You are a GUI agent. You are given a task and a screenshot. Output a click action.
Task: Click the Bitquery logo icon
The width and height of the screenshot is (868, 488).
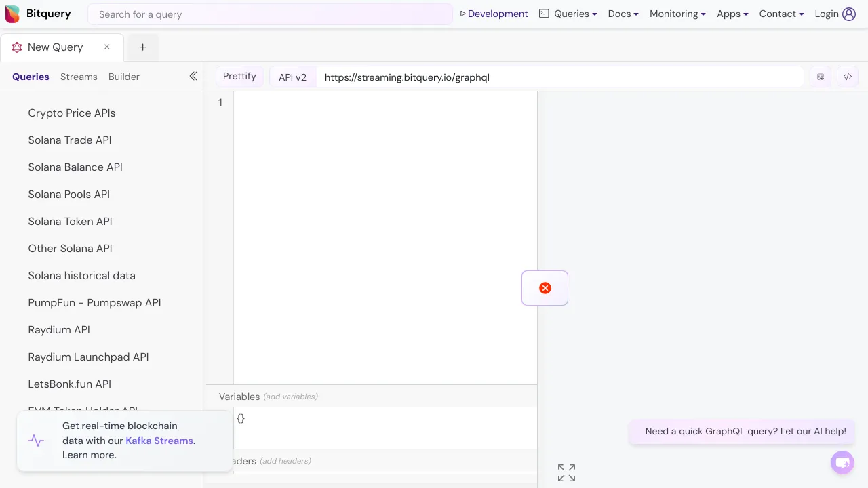pyautogui.click(x=12, y=14)
